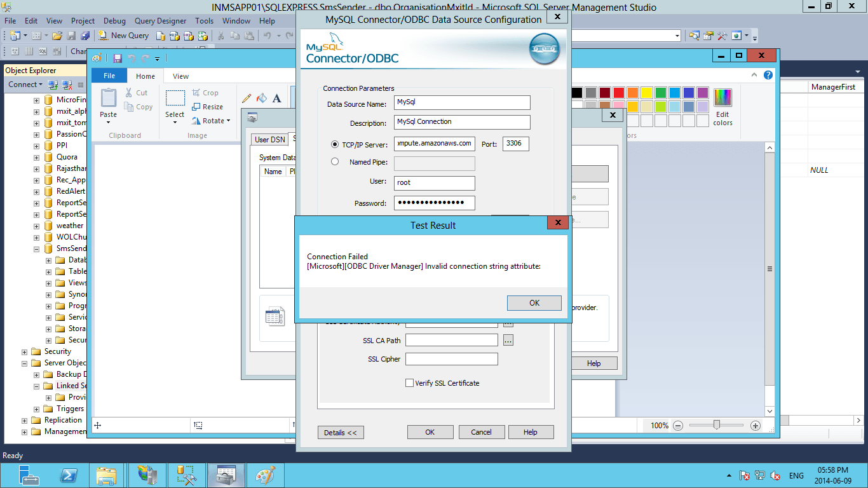Select the Named Pipe radio button
Screen dimensions: 868x488
[x=335, y=161]
